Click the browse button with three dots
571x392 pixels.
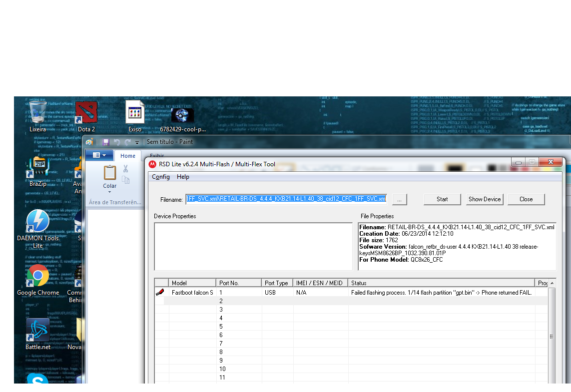[400, 199]
